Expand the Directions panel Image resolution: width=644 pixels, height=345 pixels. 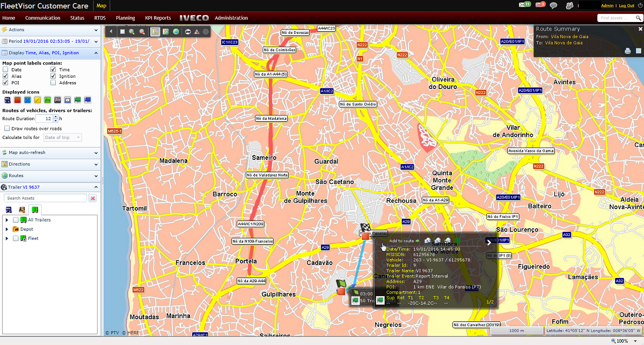pos(51,164)
